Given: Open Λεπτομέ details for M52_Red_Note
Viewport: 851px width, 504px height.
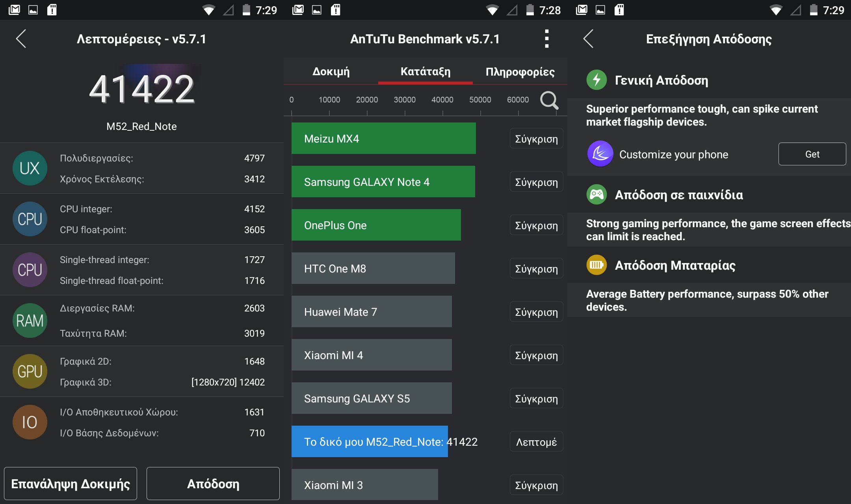Looking at the screenshot, I should point(536,442).
